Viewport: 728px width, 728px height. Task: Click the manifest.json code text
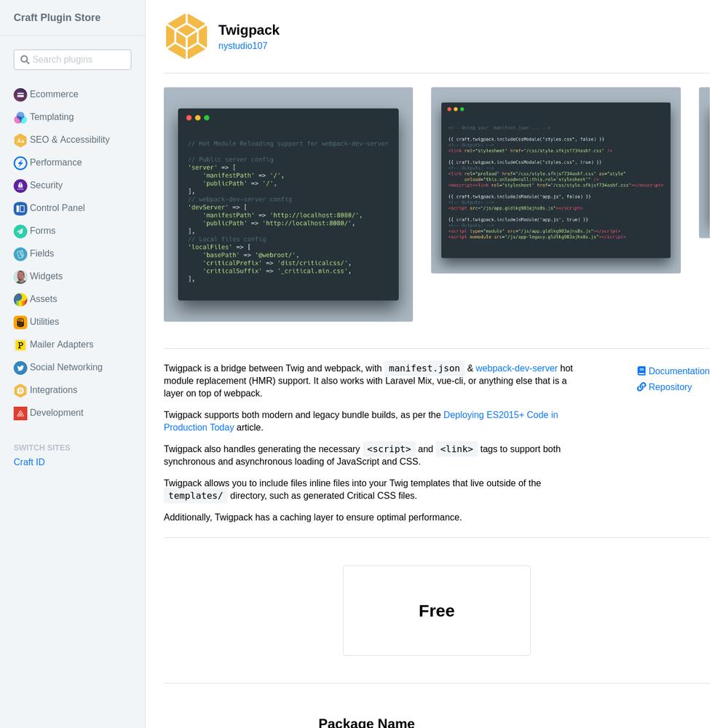(424, 368)
